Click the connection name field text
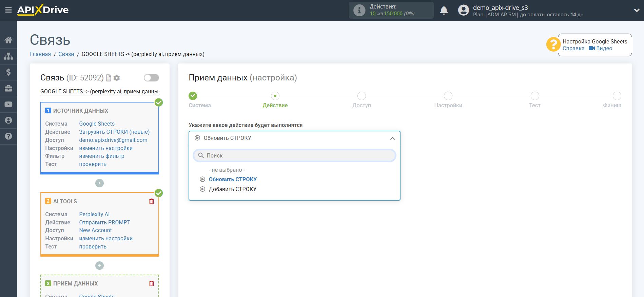Image resolution: width=644 pixels, height=297 pixels. click(x=100, y=92)
